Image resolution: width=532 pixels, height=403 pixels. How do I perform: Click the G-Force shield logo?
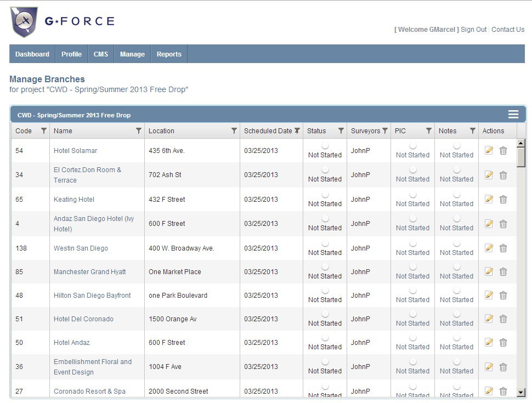pyautogui.click(x=24, y=22)
